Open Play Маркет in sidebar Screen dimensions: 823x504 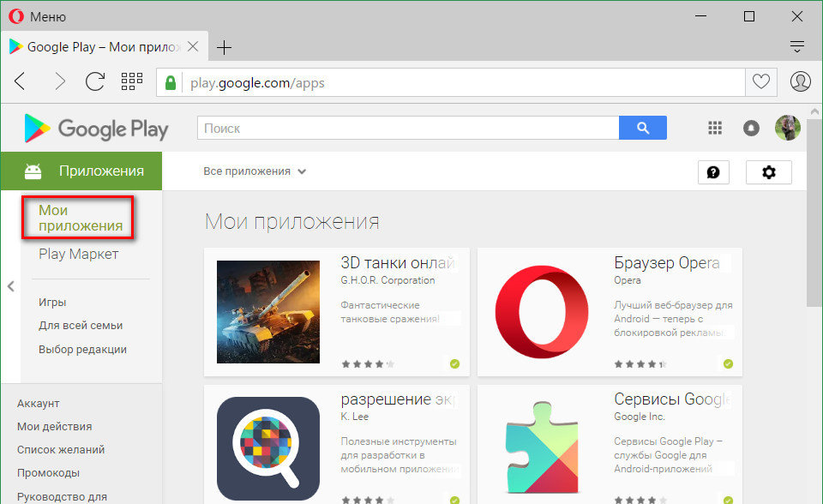pos(79,254)
